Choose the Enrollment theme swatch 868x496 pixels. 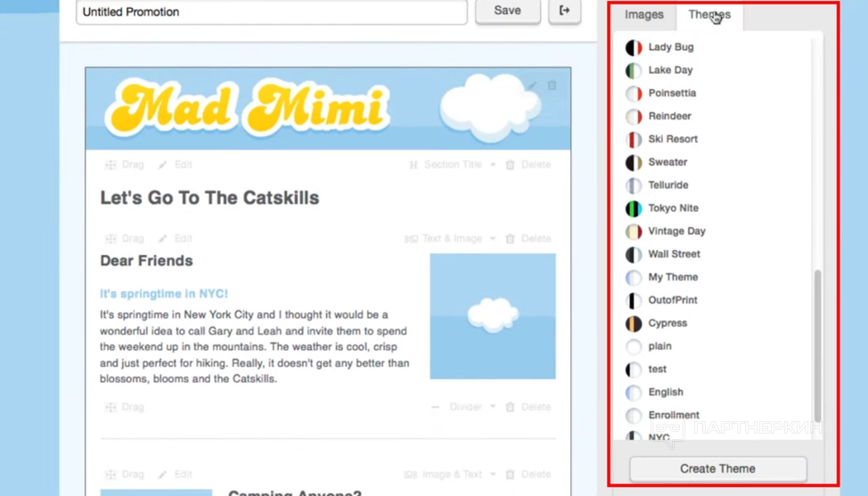[634, 415]
